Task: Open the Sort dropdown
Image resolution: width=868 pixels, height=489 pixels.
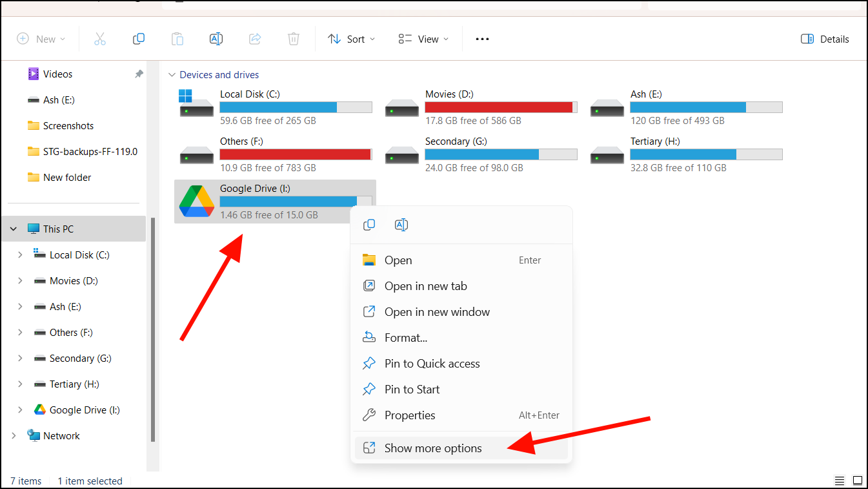Action: [x=351, y=39]
